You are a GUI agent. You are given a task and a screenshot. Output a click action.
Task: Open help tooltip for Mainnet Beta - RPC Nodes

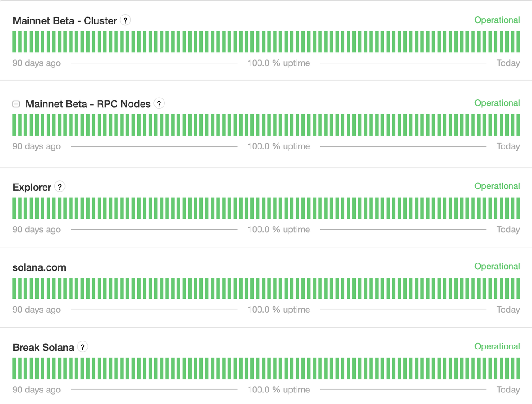159,103
